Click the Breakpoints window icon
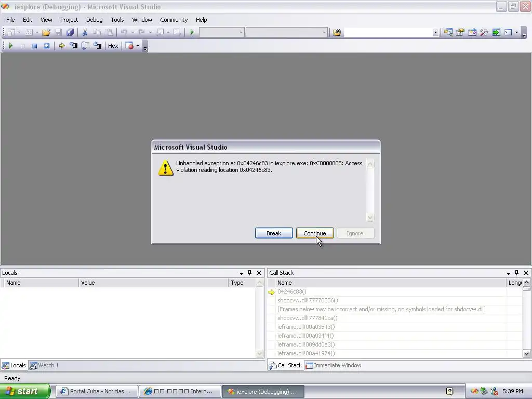 click(x=129, y=46)
